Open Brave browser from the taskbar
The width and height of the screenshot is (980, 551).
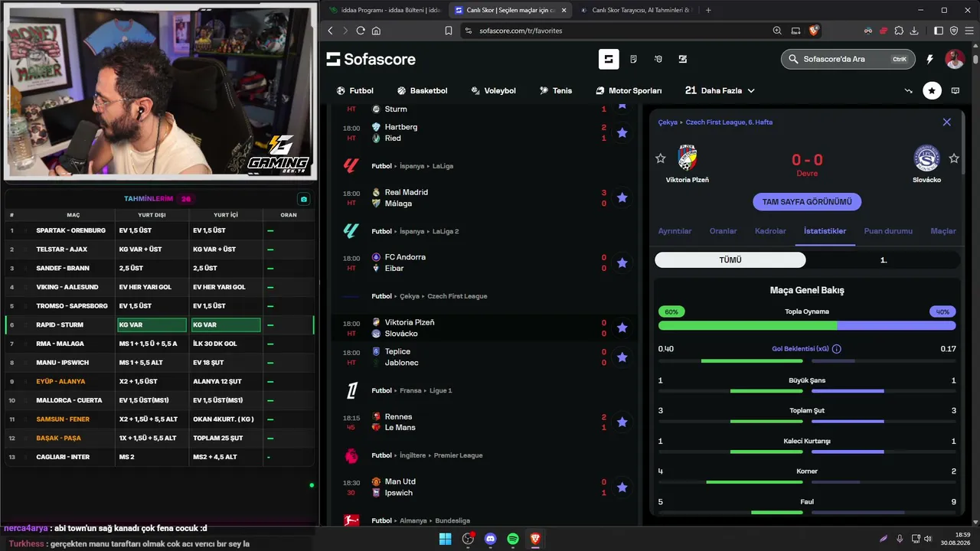(x=536, y=539)
